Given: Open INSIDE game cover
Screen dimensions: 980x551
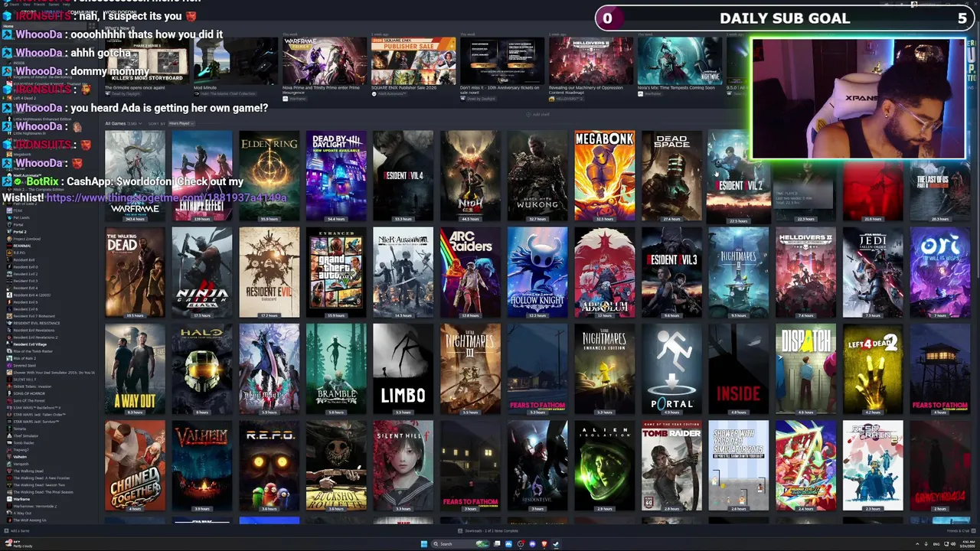Looking at the screenshot, I should (739, 369).
